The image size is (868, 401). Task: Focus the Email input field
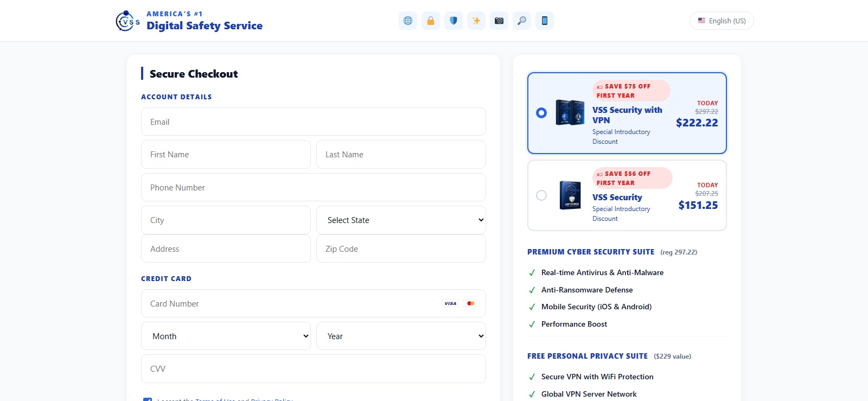pyautogui.click(x=314, y=122)
